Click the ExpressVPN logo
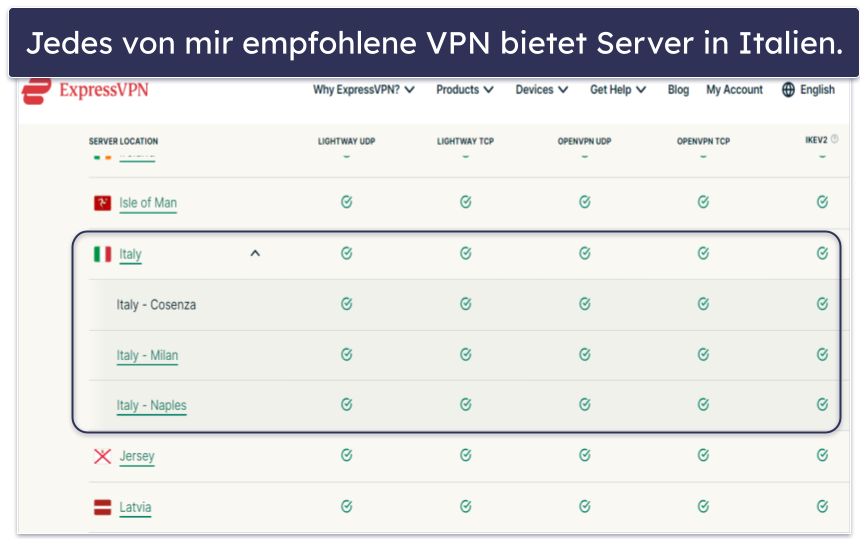This screenshot has width=860, height=539. tap(85, 90)
